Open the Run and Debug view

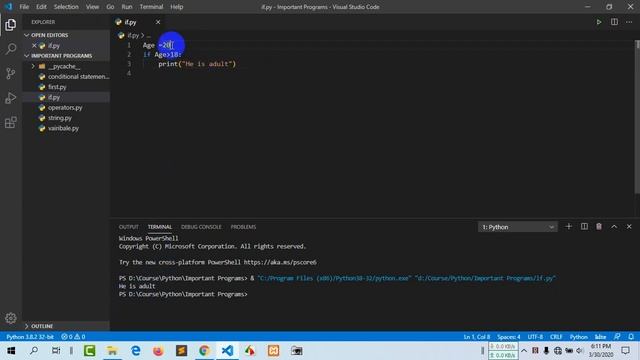(11, 98)
